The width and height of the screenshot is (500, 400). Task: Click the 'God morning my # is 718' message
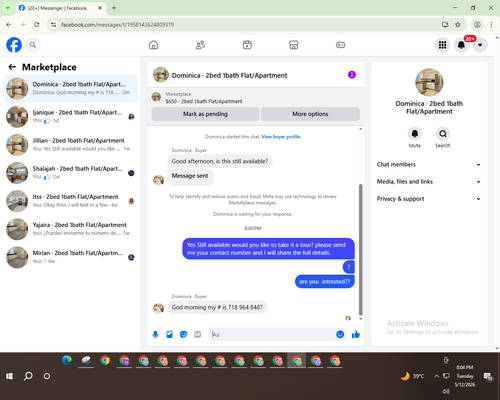click(x=217, y=307)
